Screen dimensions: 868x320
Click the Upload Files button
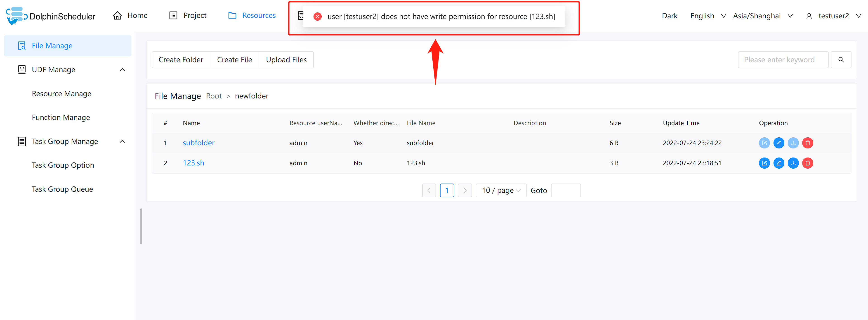(286, 60)
